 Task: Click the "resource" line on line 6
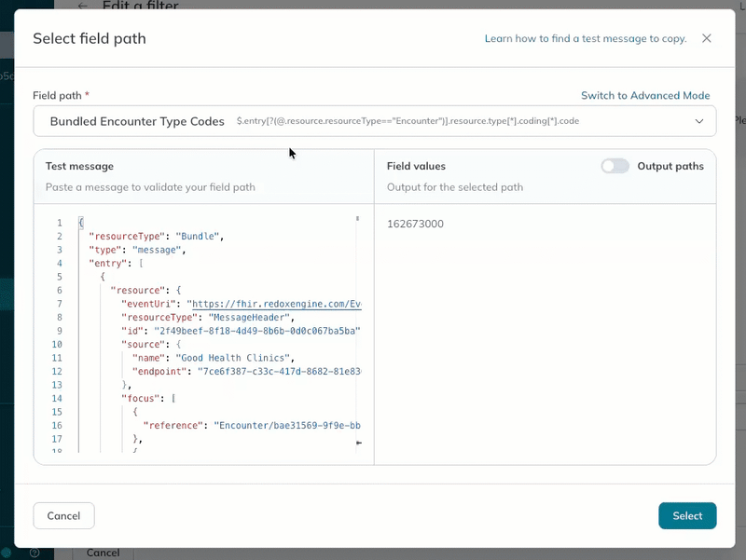145,291
